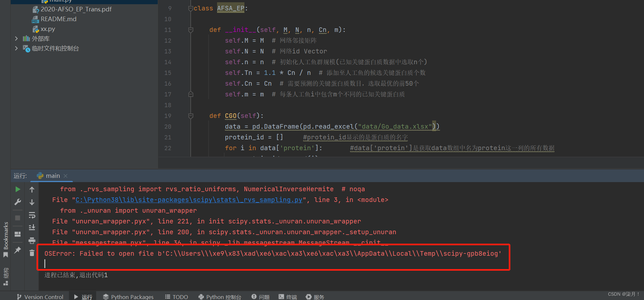Select README.md in the project tree
Screen dimensions: 644x300
pyautogui.click(x=58, y=19)
